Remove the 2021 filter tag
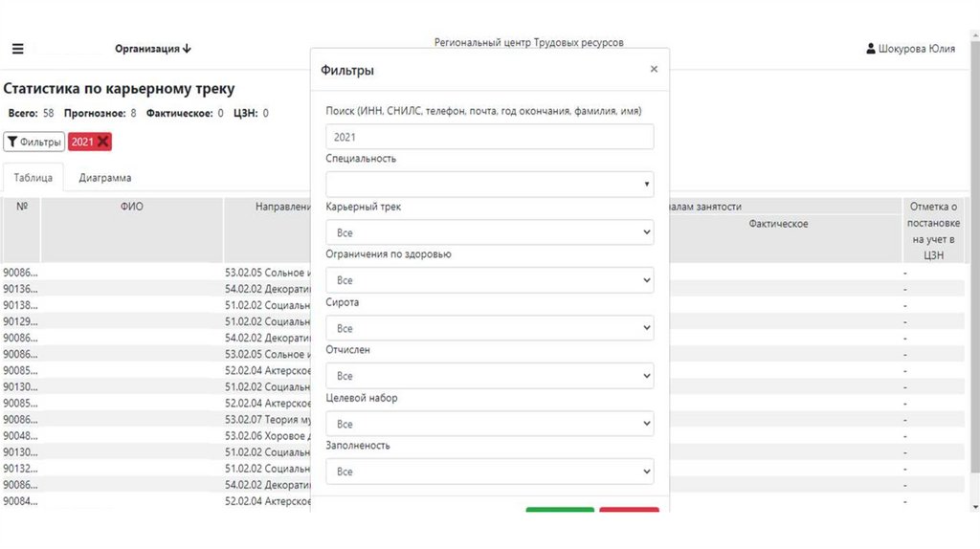 (103, 142)
